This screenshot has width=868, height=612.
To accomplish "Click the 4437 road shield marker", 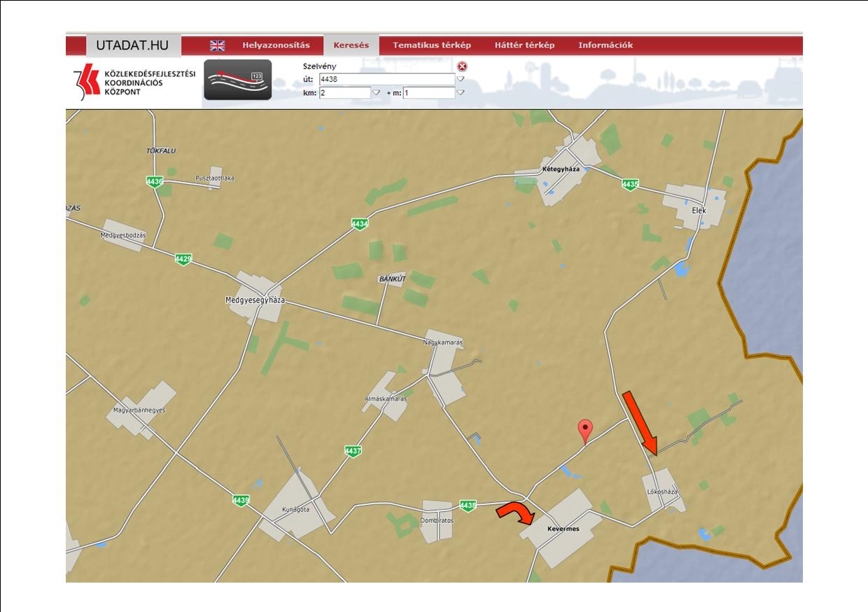I will (x=353, y=451).
